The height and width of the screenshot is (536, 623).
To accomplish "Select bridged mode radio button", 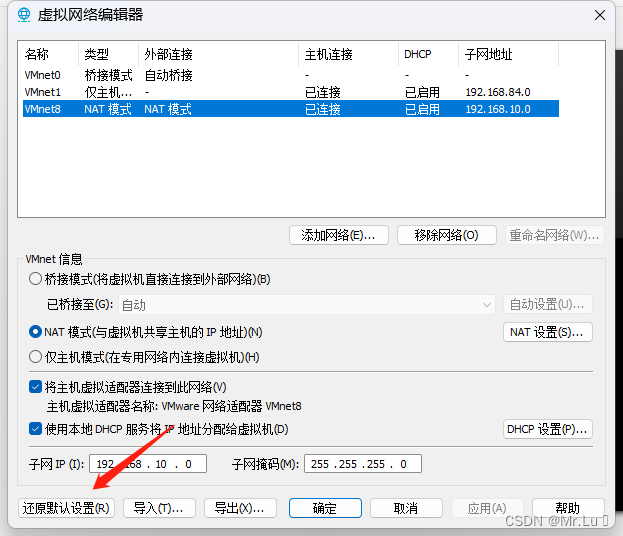I will tap(35, 279).
